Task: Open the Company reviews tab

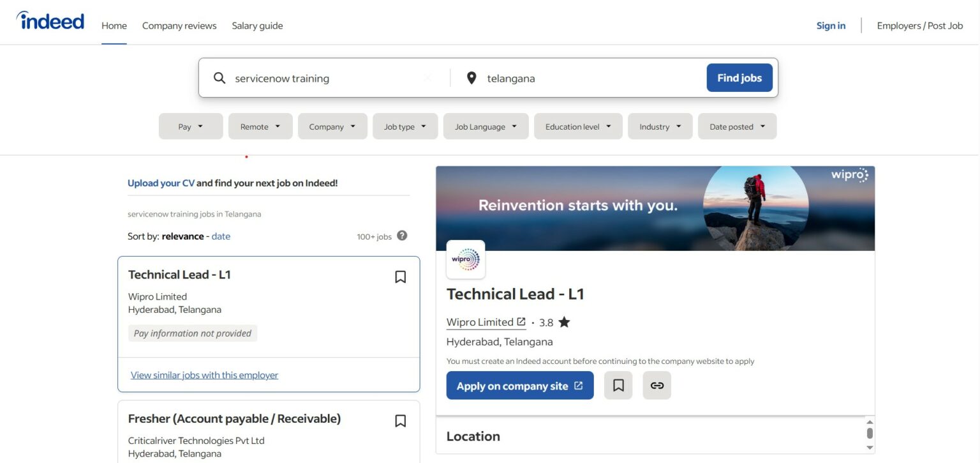Action: tap(179, 26)
